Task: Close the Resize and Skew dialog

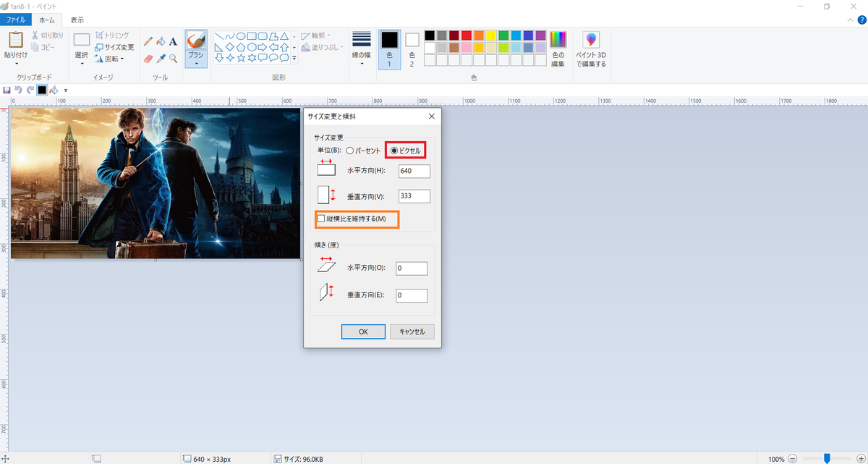Action: tap(431, 116)
